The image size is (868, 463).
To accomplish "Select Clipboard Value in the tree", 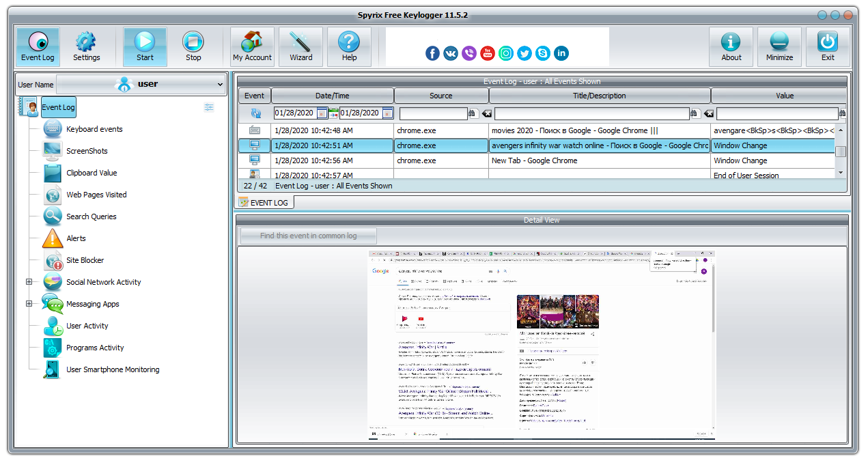I will 92,173.
